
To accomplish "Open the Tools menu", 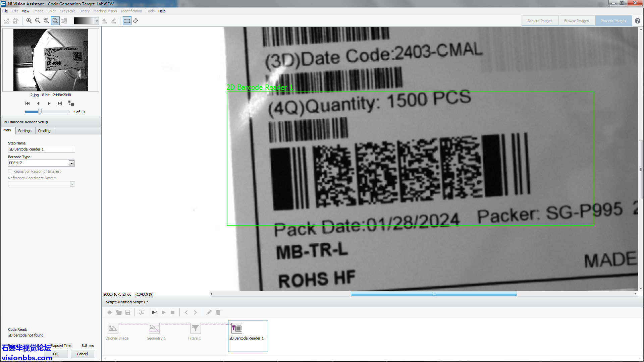I will point(150,11).
